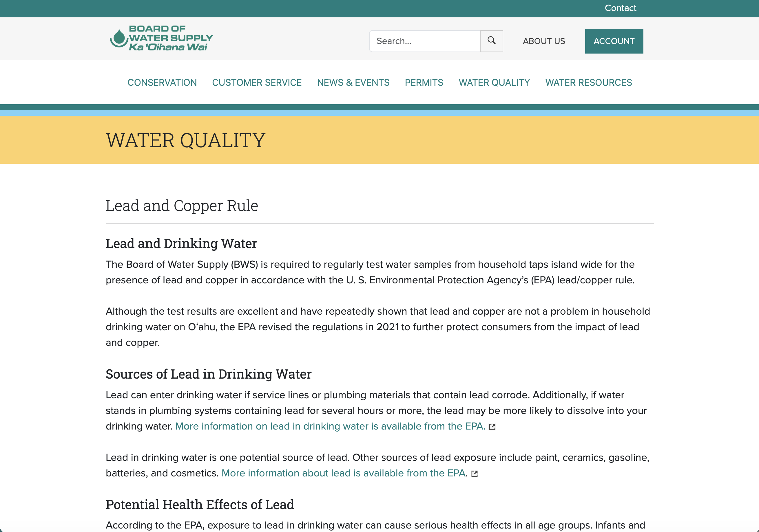
Task: Open the Board of Water Supply logo
Action: [161, 38]
